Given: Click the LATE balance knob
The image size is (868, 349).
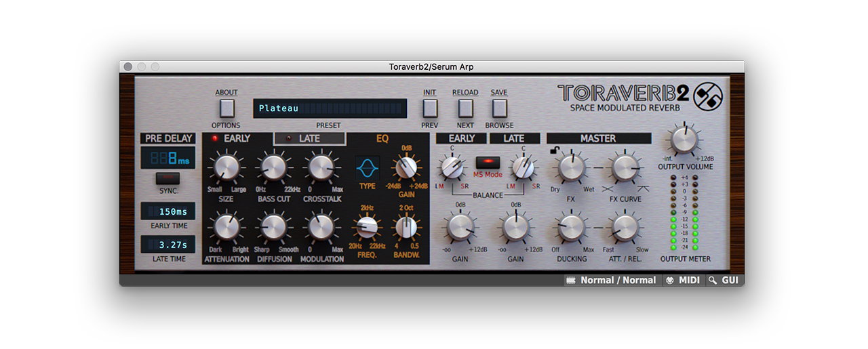Looking at the screenshot, I should tap(522, 167).
